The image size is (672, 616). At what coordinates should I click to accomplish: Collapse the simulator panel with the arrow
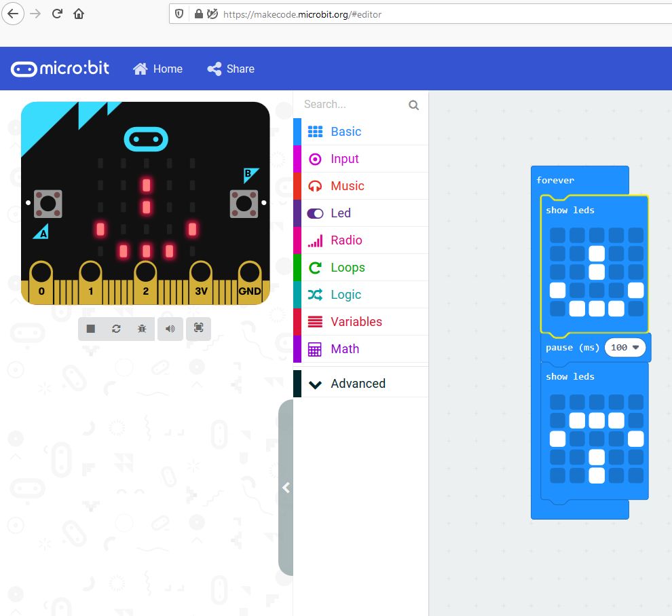(x=286, y=488)
